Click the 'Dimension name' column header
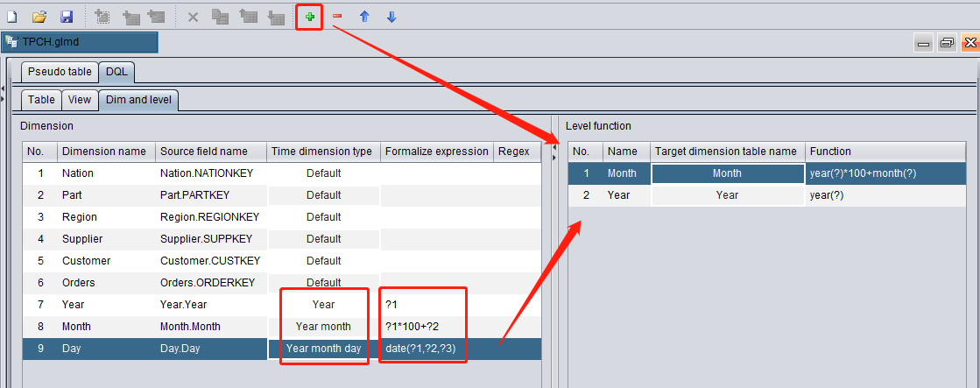 106,152
